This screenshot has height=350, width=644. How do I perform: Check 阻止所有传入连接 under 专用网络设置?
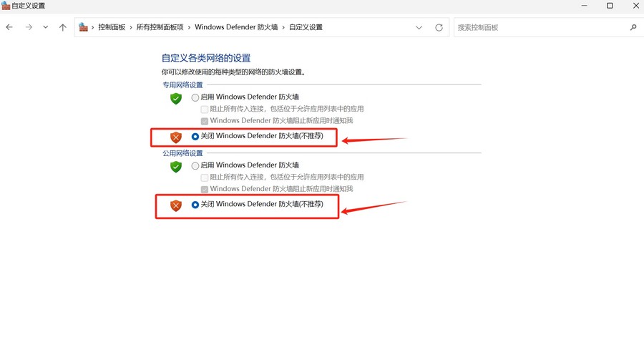(204, 110)
